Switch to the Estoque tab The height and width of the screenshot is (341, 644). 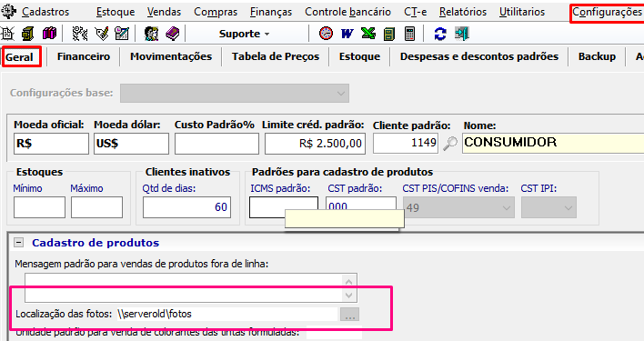pyautogui.click(x=359, y=56)
